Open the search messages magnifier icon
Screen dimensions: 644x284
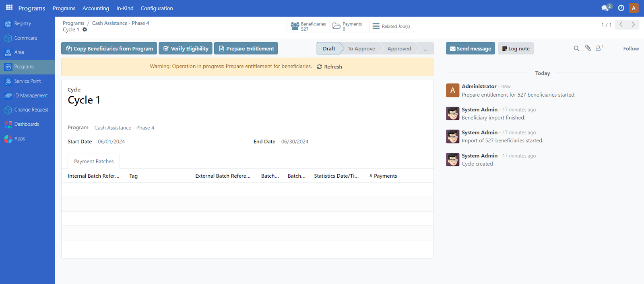(x=576, y=48)
